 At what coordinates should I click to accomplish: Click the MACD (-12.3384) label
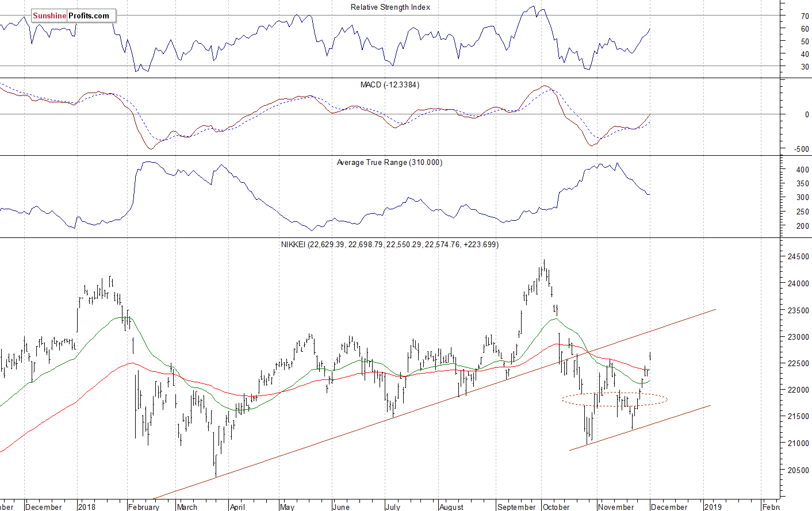pos(390,84)
